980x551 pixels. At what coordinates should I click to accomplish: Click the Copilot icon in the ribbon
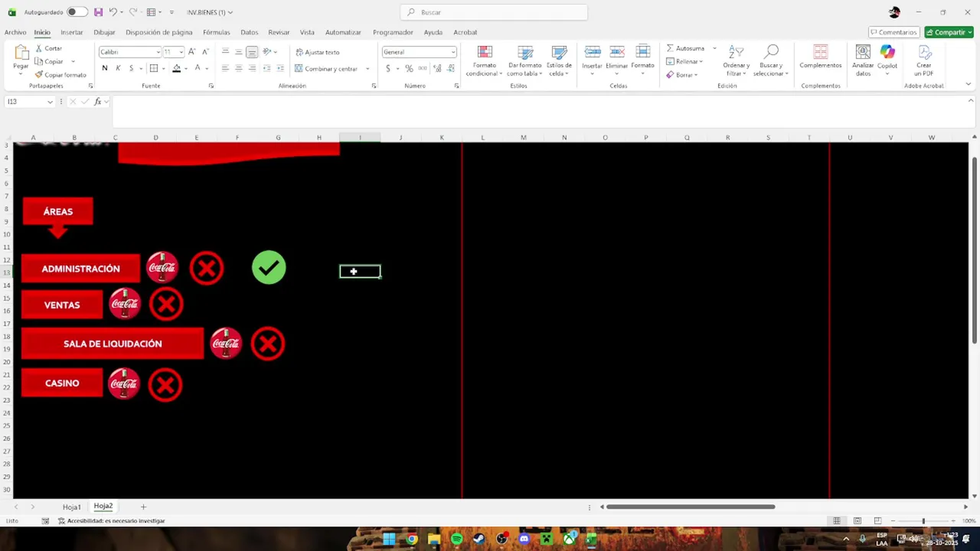(887, 52)
